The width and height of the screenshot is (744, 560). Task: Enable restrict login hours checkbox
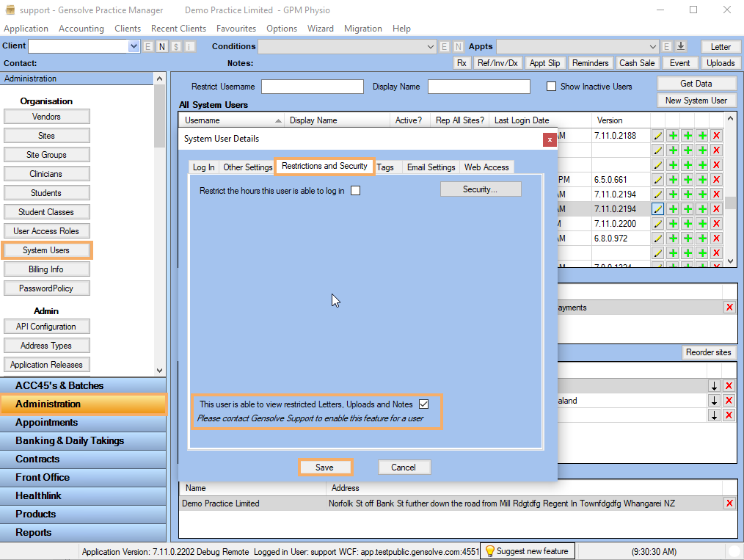pyautogui.click(x=356, y=191)
